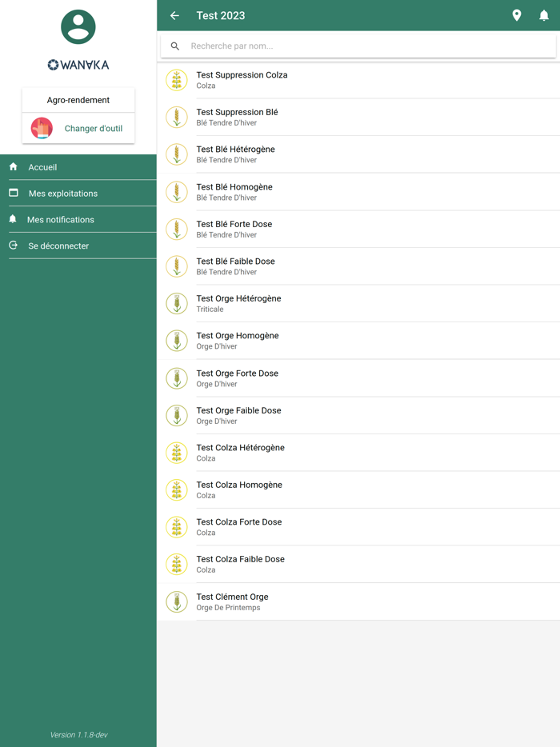Click wheat icon of Test Blé Hétérogène
This screenshot has width=560, height=747.
tap(177, 154)
